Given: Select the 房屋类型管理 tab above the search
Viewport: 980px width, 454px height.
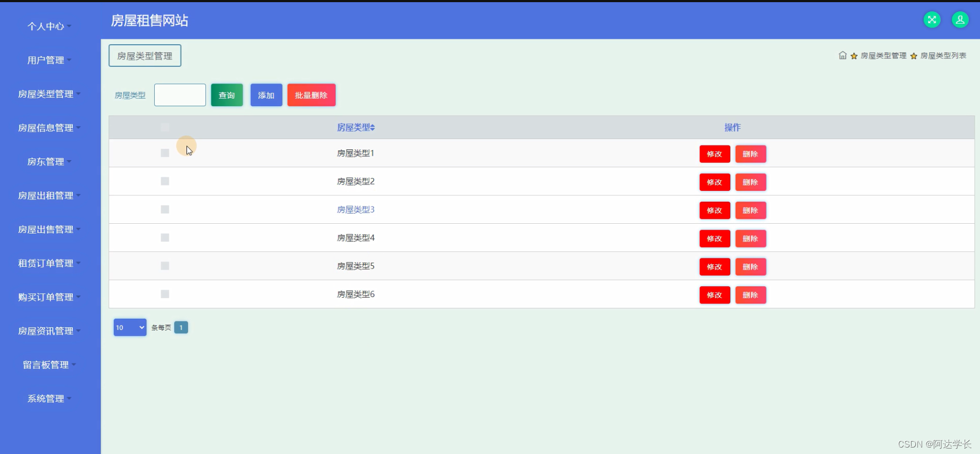Looking at the screenshot, I should click(x=145, y=56).
